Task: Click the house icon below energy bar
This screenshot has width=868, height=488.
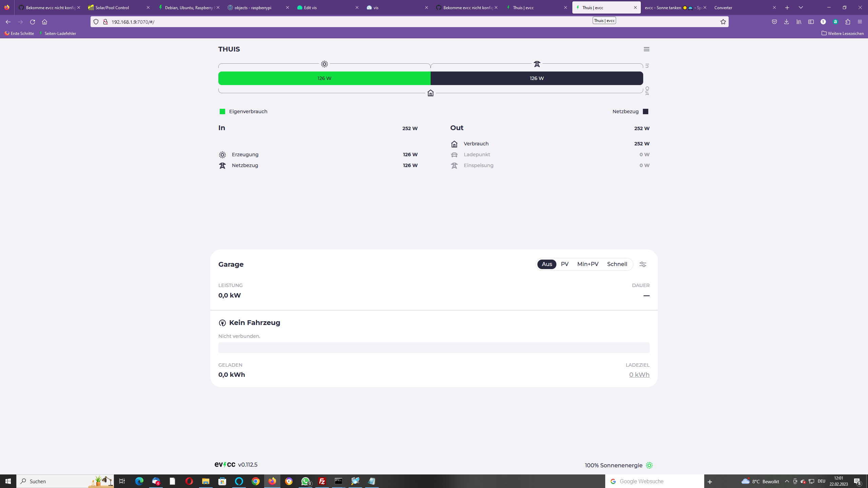Action: (x=430, y=93)
